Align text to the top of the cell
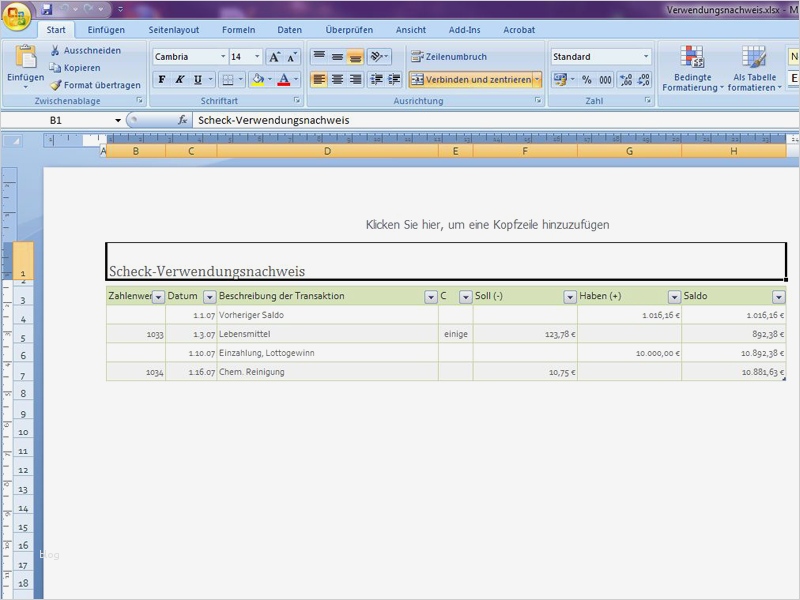This screenshot has height=600, width=800. pos(319,56)
